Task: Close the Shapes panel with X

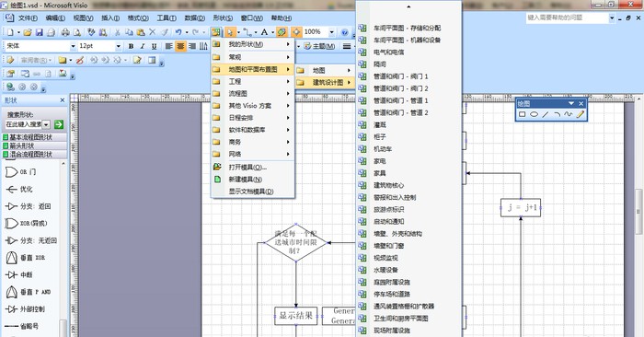Action: [x=62, y=100]
